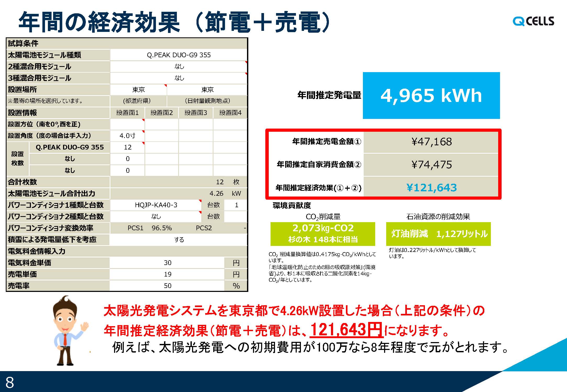Click the 電気料金単価 value 30
Screen dimensions: 567x392
[x=167, y=263]
